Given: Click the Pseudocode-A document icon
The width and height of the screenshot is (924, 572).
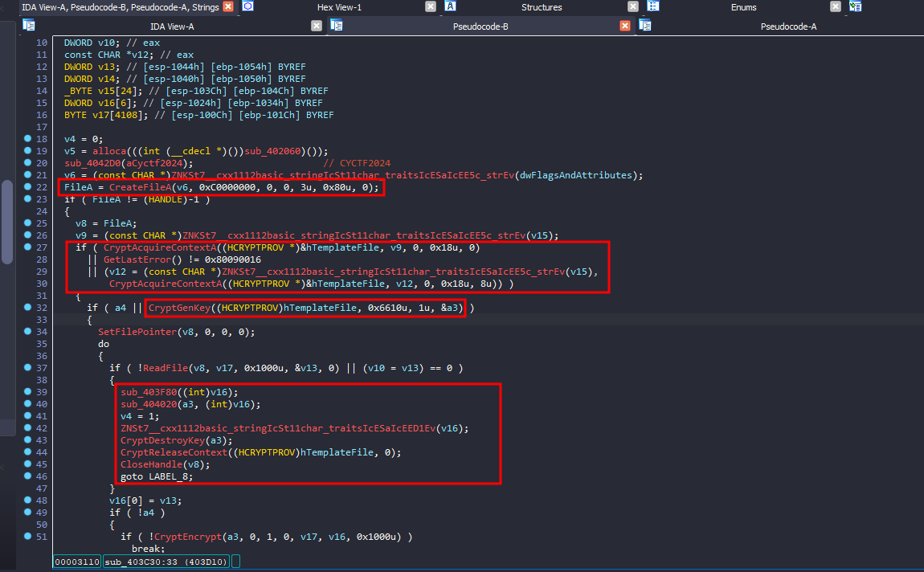Looking at the screenshot, I should 645,26.
